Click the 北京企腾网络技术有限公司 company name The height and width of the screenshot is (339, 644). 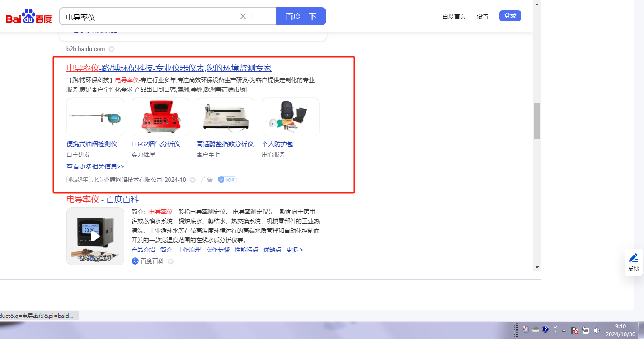[127, 180]
